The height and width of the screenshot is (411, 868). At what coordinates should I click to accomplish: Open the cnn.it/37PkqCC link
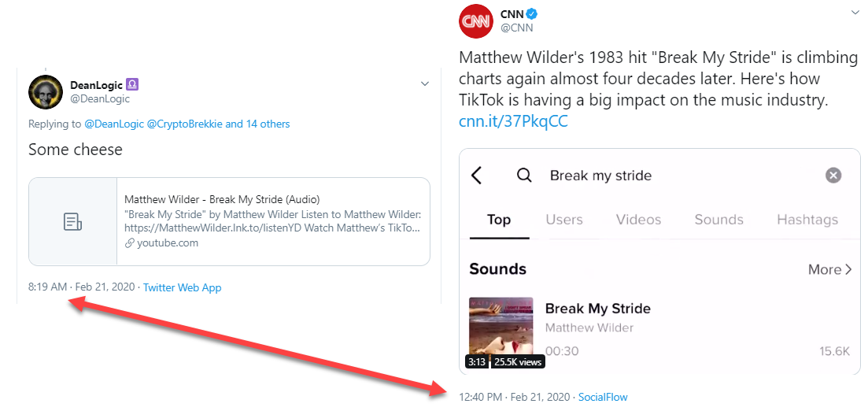[513, 121]
